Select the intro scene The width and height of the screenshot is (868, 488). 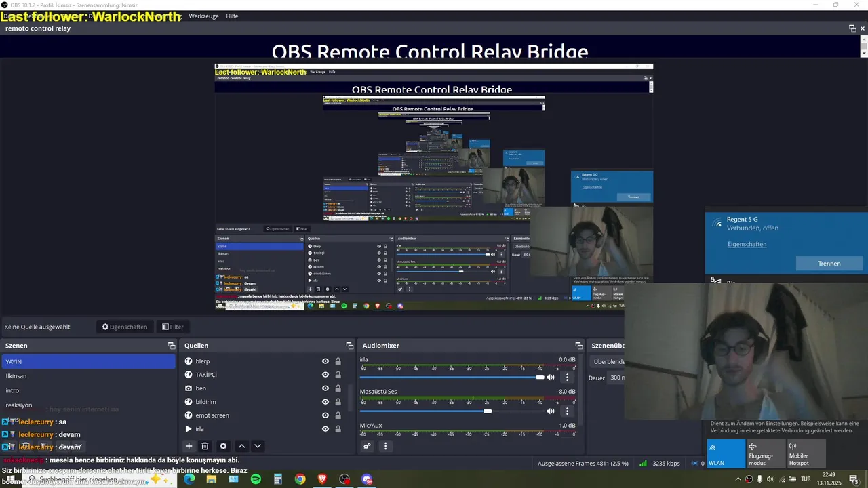89,390
